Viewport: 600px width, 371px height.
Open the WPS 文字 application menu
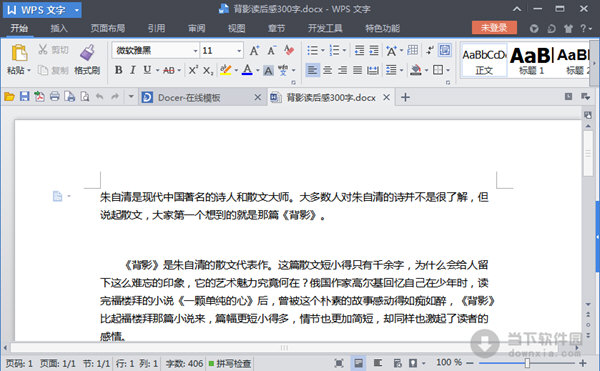[x=42, y=10]
